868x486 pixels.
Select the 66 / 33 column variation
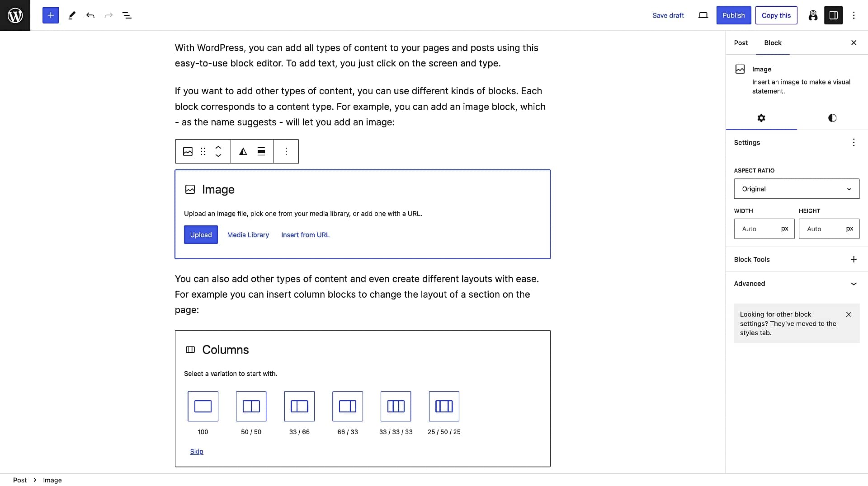(x=348, y=407)
